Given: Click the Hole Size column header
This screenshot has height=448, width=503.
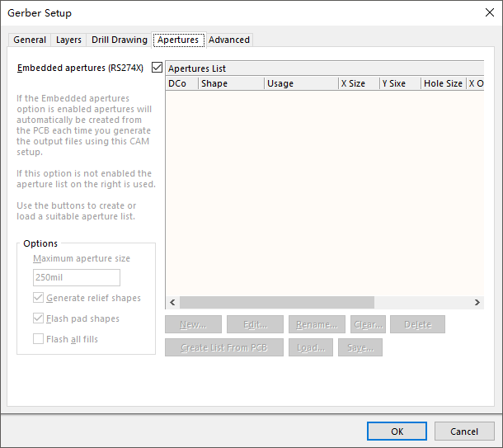Looking at the screenshot, I should click(x=443, y=83).
